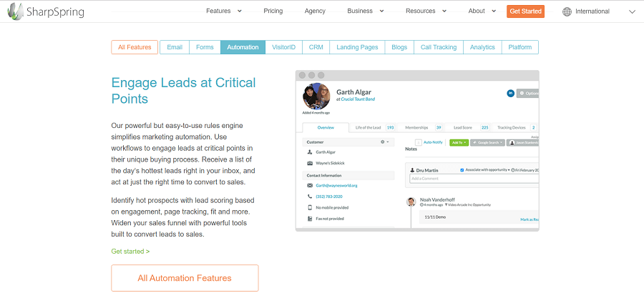This screenshot has width=644, height=298.
Task: Click the Mark as Read link
Action: tap(530, 219)
